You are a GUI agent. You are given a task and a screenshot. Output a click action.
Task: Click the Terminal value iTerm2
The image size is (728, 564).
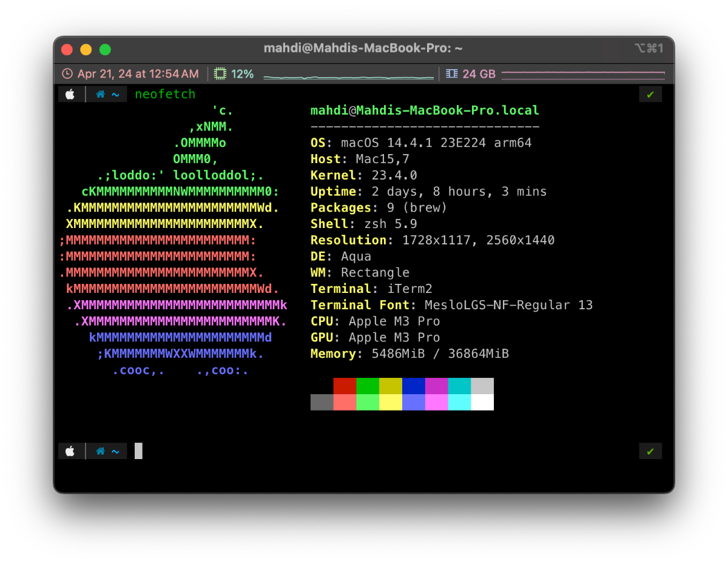coord(409,289)
